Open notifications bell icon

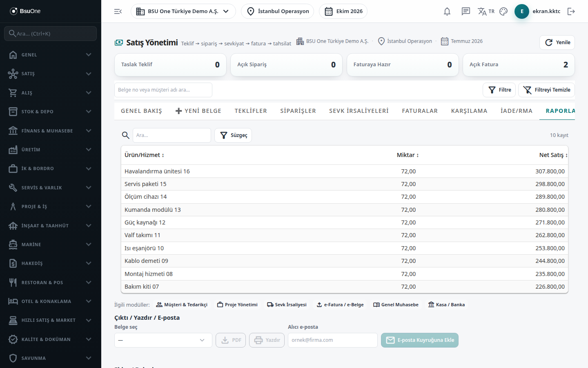447,11
